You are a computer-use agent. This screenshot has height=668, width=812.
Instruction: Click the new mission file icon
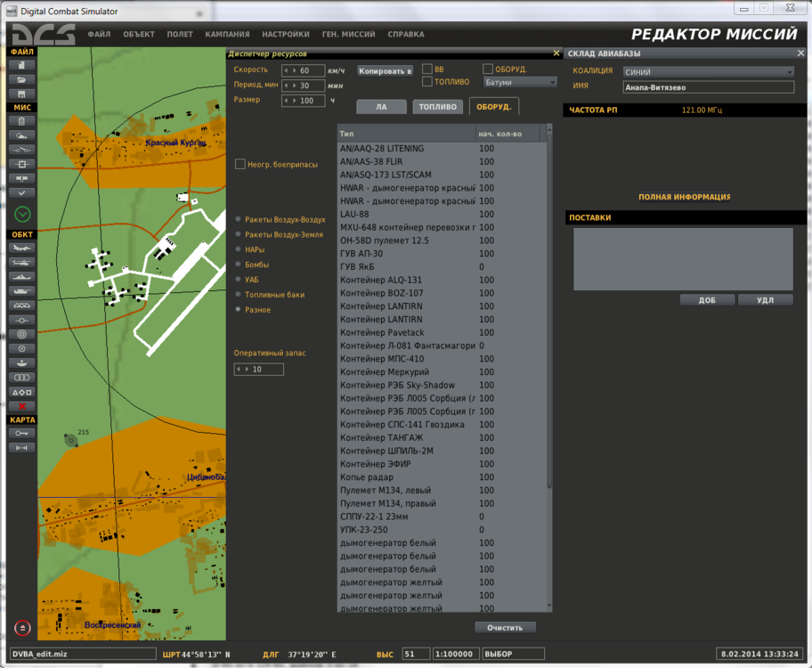22,65
